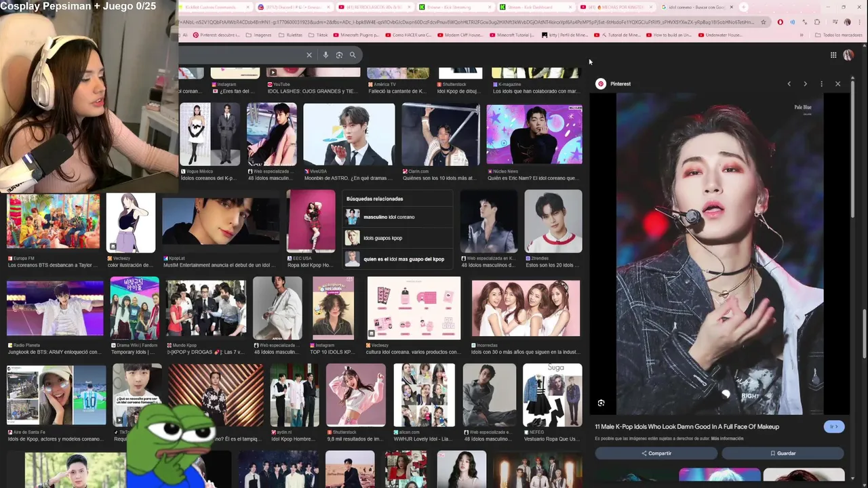Open the Tiktok bookmarks folder

(x=318, y=35)
